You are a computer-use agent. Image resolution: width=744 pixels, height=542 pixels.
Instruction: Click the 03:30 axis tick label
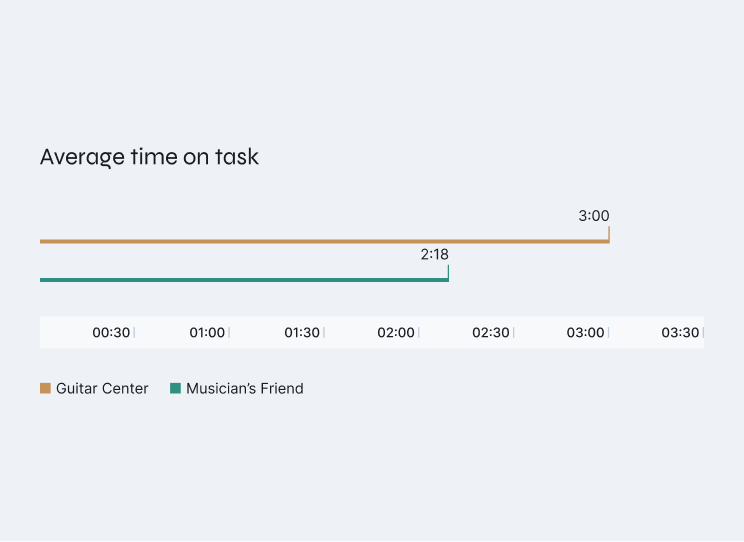click(x=680, y=333)
